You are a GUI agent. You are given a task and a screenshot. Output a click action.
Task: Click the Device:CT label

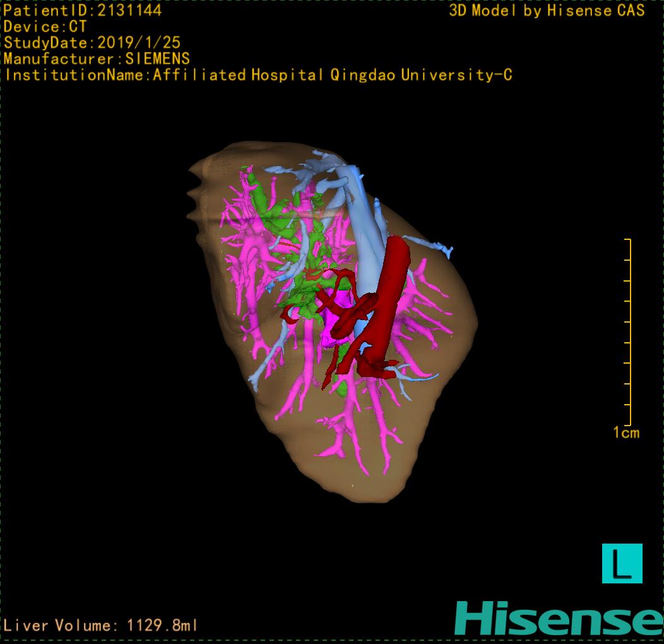tap(45, 27)
